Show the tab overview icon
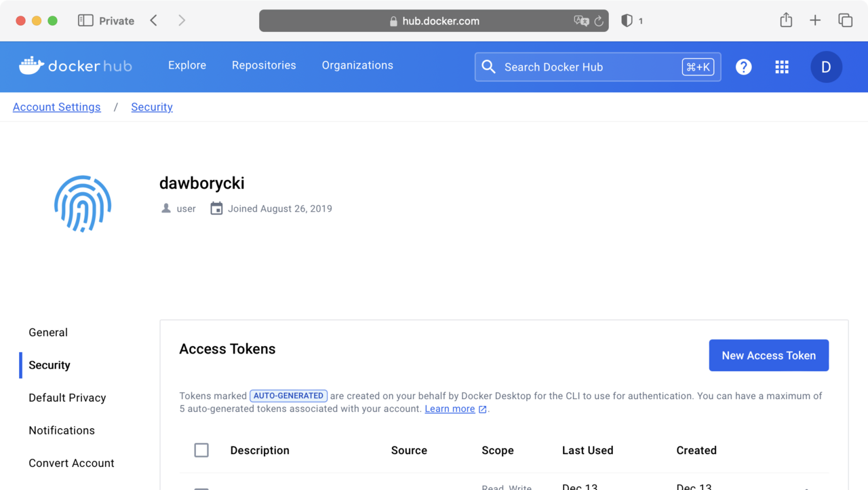This screenshot has width=868, height=490. coord(845,20)
